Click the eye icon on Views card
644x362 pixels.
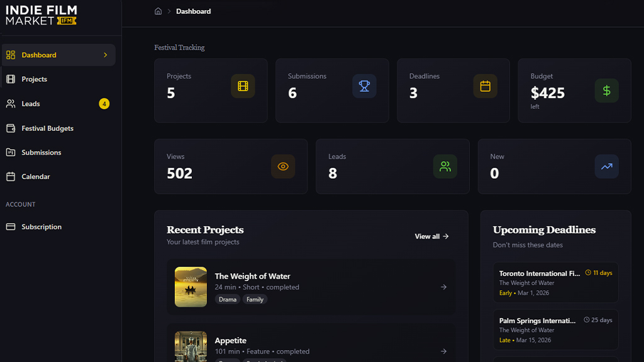tap(283, 166)
